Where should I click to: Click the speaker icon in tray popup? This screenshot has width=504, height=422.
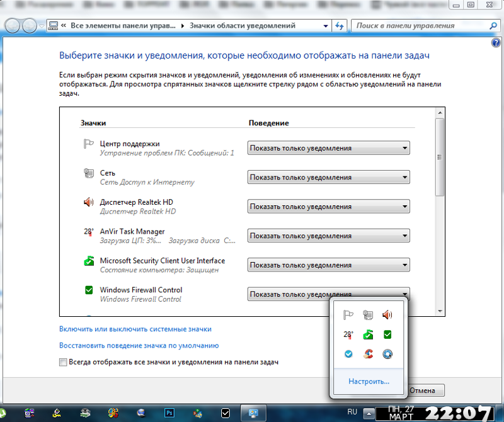tap(387, 315)
